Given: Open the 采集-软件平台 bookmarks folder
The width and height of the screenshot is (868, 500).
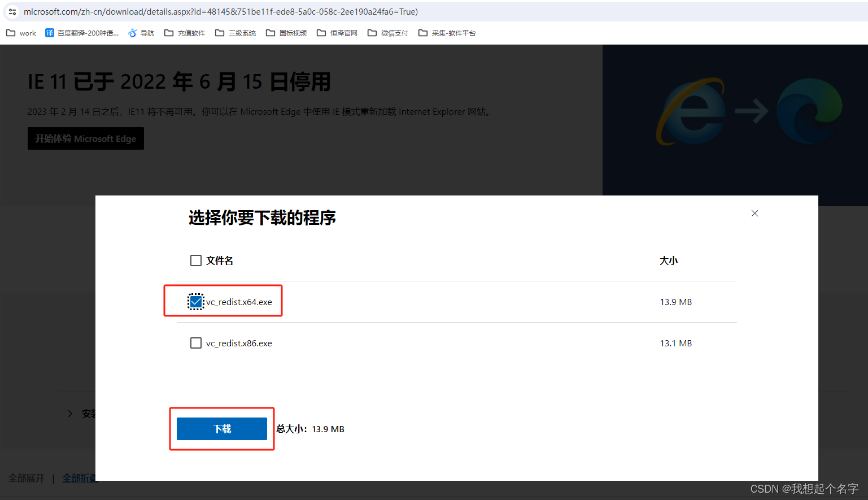Looking at the screenshot, I should coord(447,33).
